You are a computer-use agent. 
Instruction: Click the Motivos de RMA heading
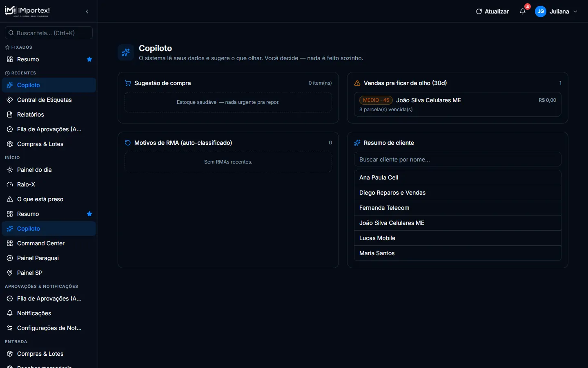[x=183, y=143]
